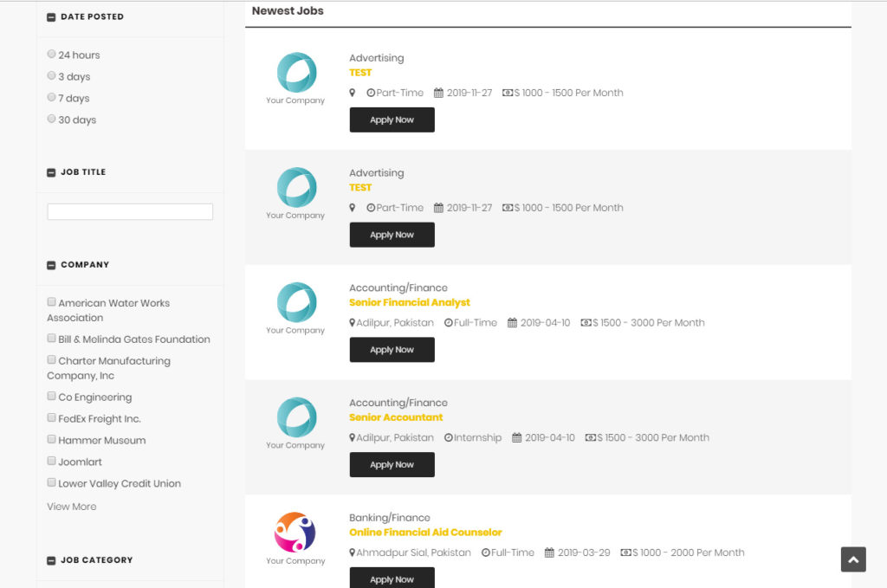This screenshot has width=887, height=588.
Task: Collapse the Job Title filter section
Action: pyautogui.click(x=51, y=172)
